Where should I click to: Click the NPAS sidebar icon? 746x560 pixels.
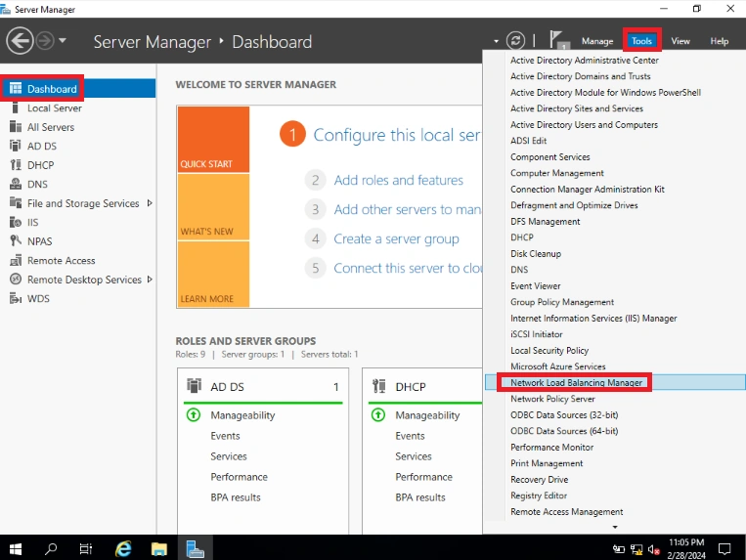(16, 240)
